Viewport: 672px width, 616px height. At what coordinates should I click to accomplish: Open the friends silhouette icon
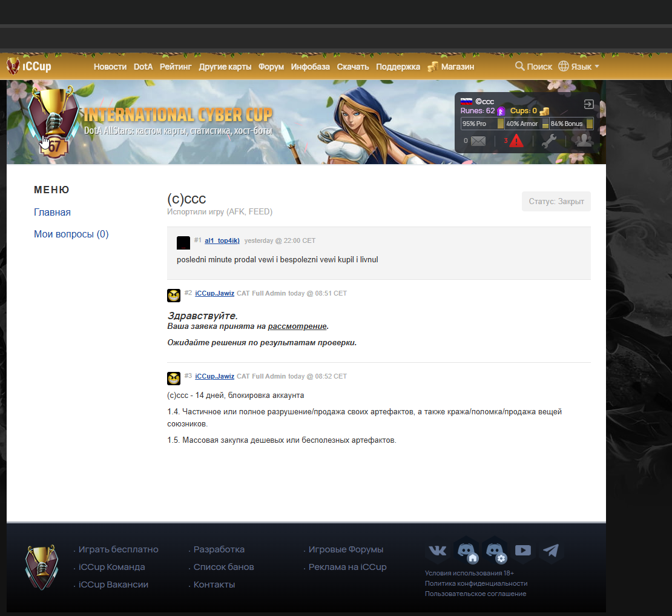(584, 140)
